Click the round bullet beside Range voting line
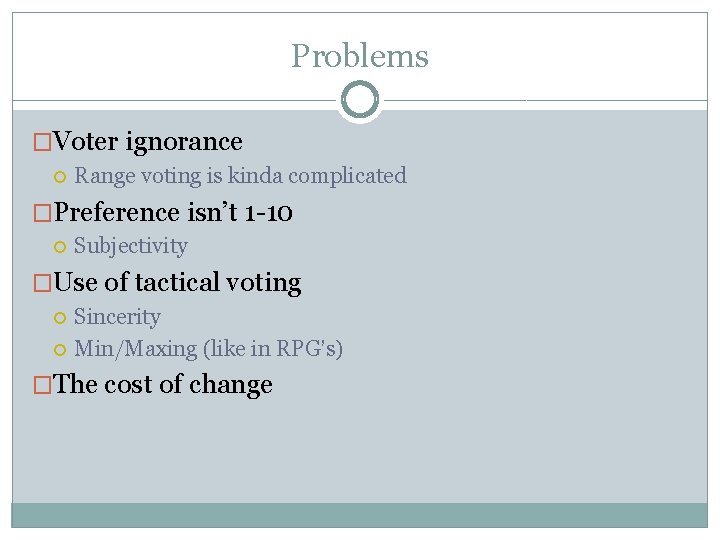Image resolution: width=720 pixels, height=540 pixels. (60, 177)
